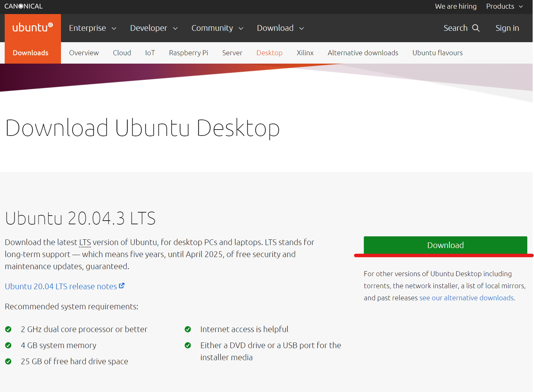Switch to the IoT tab

point(150,53)
